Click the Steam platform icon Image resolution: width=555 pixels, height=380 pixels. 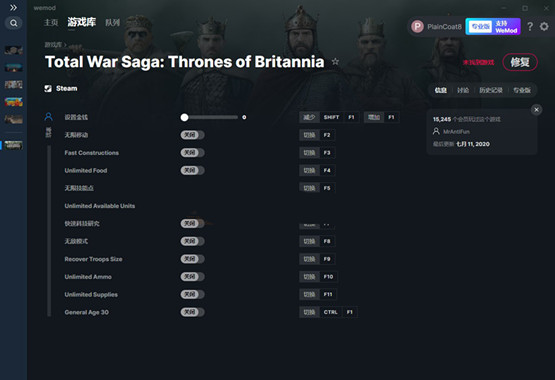click(48, 88)
